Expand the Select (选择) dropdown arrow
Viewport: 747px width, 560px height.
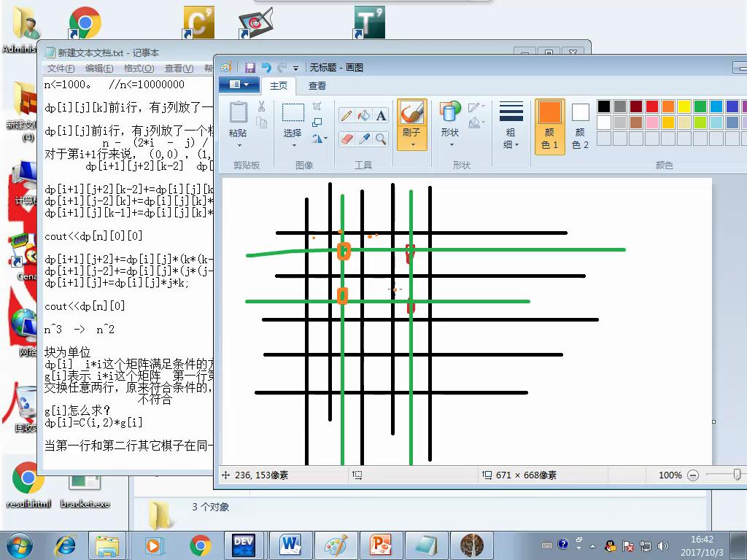294,145
